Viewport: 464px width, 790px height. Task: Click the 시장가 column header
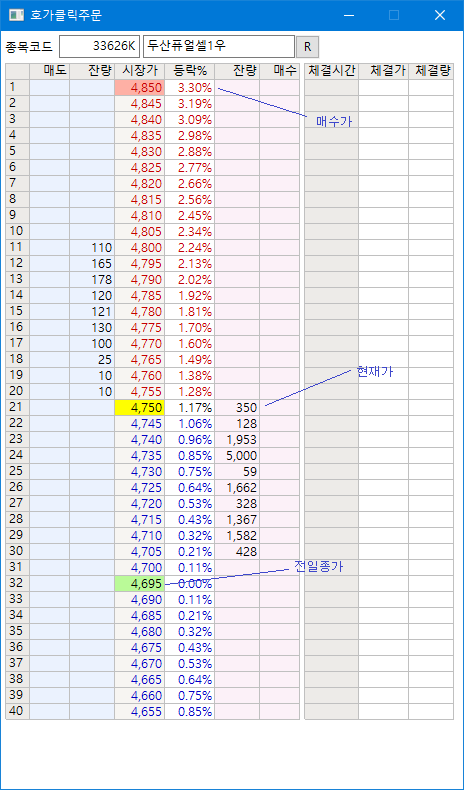[x=140, y=72]
